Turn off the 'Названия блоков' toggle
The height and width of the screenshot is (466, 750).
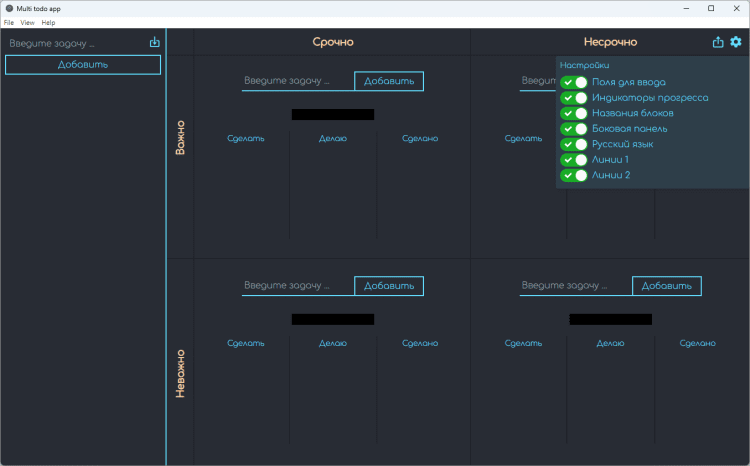[x=574, y=113]
